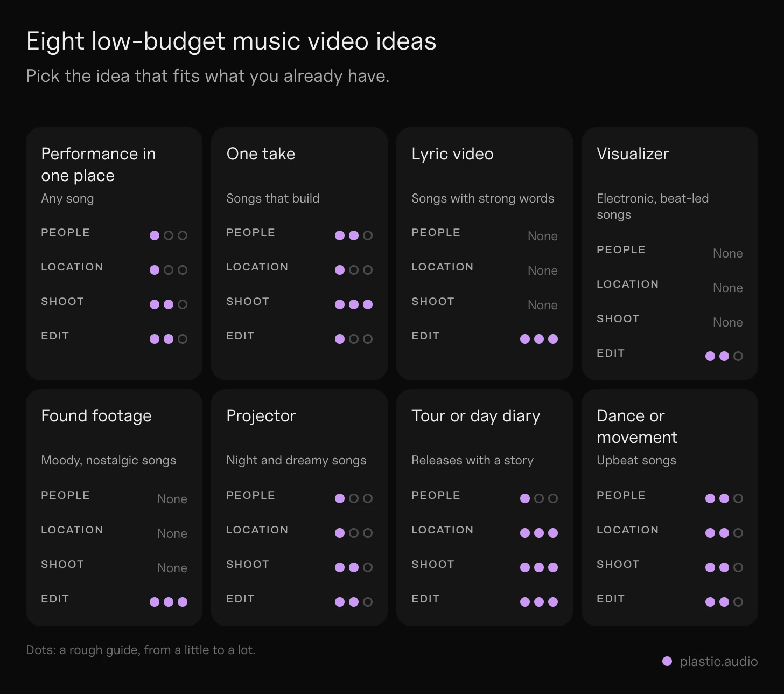Click the "Songs with strong words" description
The image size is (784, 694).
coord(482,198)
